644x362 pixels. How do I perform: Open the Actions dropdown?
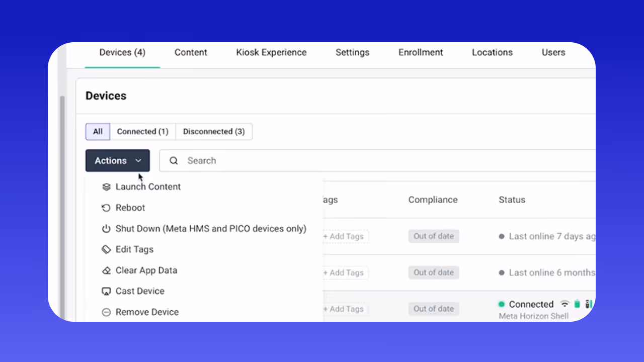(x=118, y=161)
